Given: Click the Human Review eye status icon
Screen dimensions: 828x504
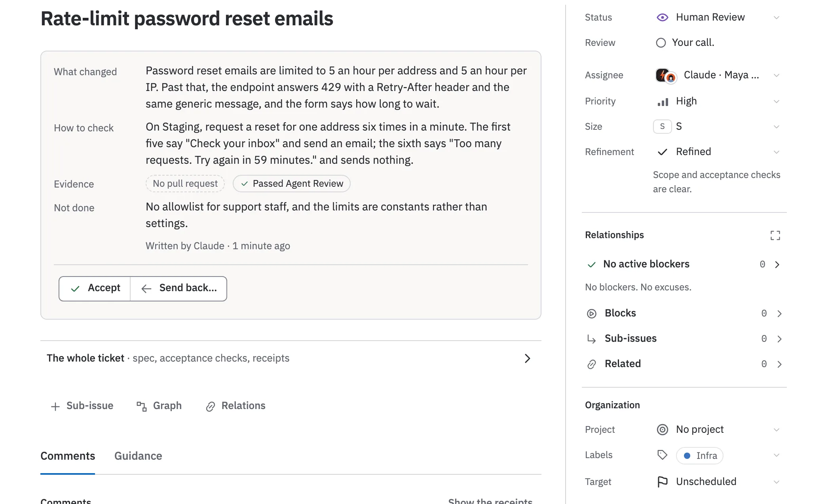Looking at the screenshot, I should pyautogui.click(x=662, y=17).
